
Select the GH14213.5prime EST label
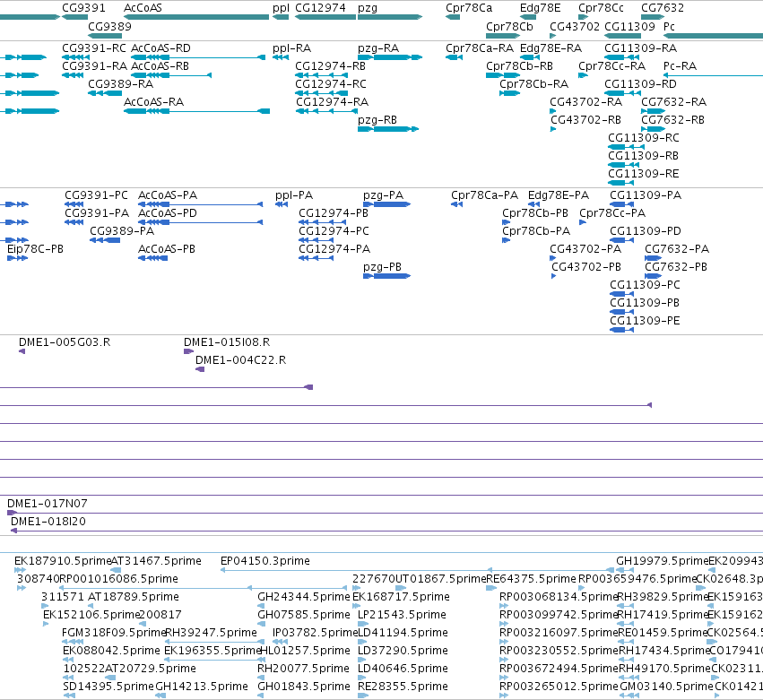[x=202, y=687]
